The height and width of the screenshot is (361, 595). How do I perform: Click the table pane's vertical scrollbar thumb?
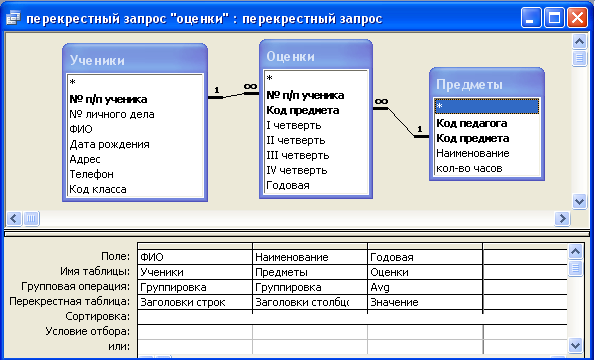(579, 58)
